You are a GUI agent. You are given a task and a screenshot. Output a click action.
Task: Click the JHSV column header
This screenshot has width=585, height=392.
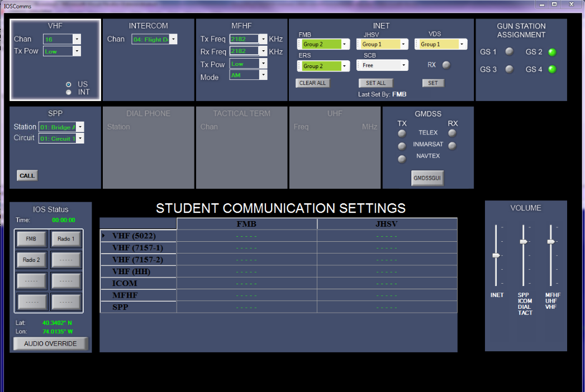[x=387, y=224]
